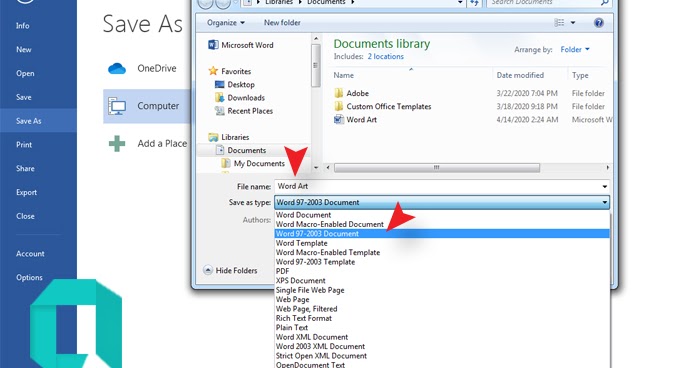Click the Downloads folder icon

[219, 97]
